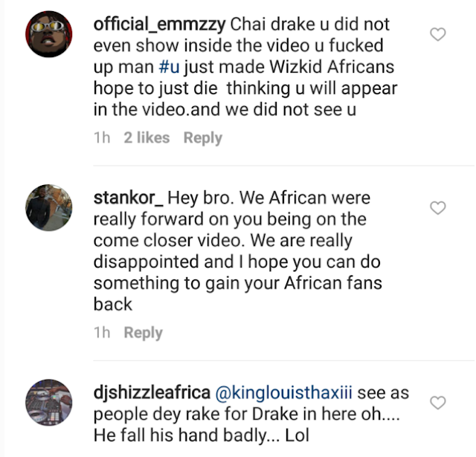This screenshot has width=476, height=457.
Task: View stankor_'s avatar photo
Action: tap(48, 208)
